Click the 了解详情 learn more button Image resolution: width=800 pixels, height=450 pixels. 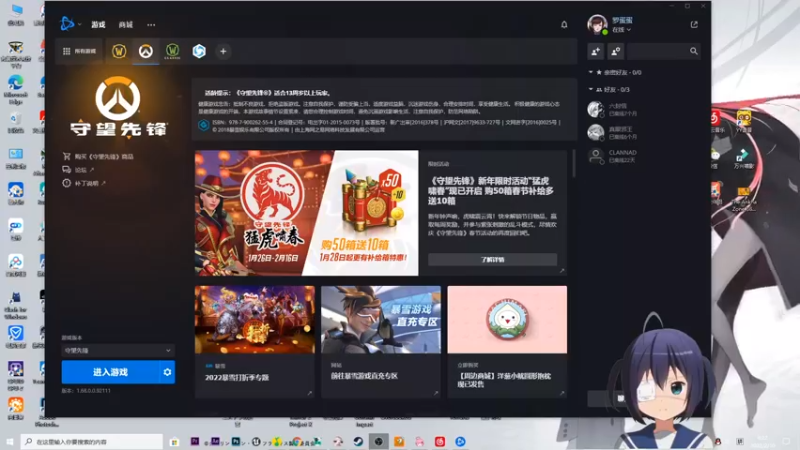click(492, 260)
